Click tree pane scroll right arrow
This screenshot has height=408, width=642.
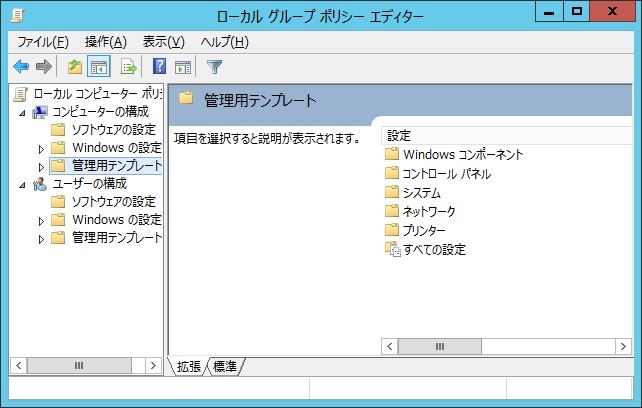[153, 365]
